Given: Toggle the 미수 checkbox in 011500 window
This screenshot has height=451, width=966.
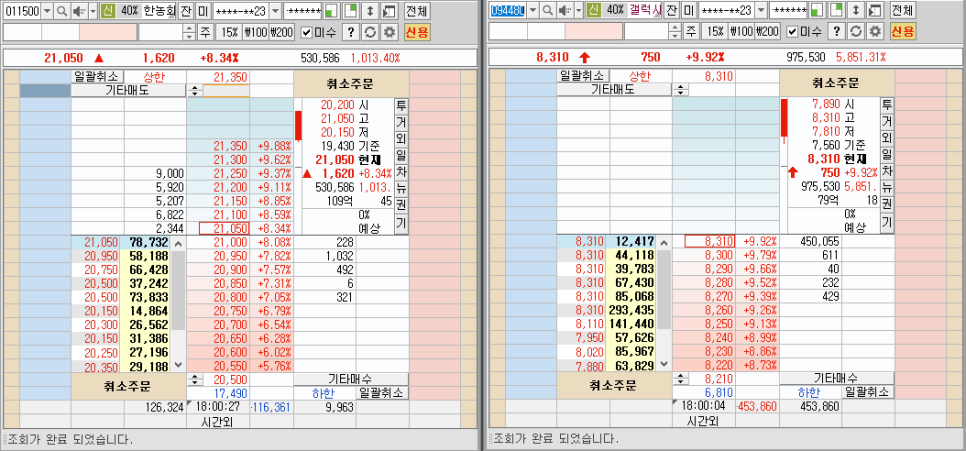Looking at the screenshot, I should pyautogui.click(x=307, y=32).
